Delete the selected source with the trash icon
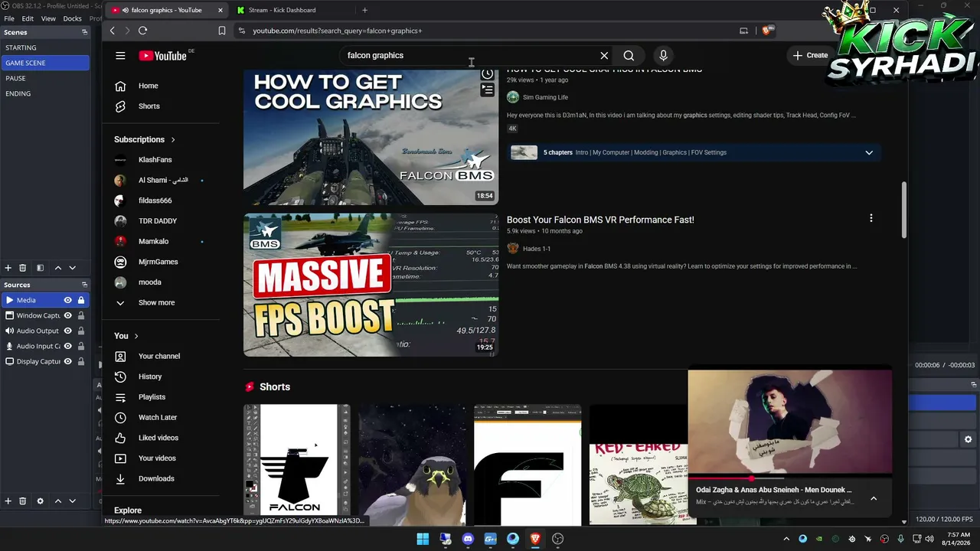This screenshot has width=980, height=551. tap(23, 501)
